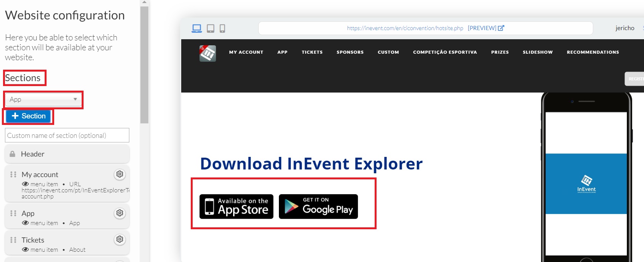Open settings gear for App section
The image size is (644, 262).
tap(120, 213)
